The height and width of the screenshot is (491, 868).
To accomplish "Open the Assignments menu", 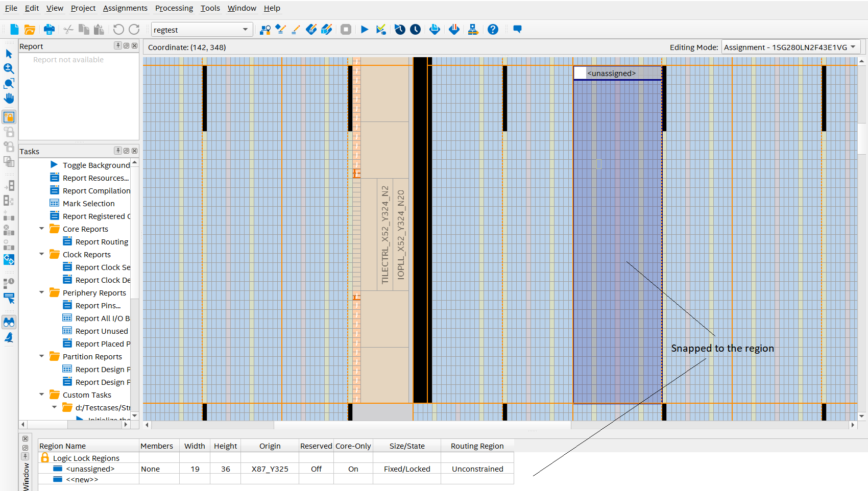I will point(125,8).
